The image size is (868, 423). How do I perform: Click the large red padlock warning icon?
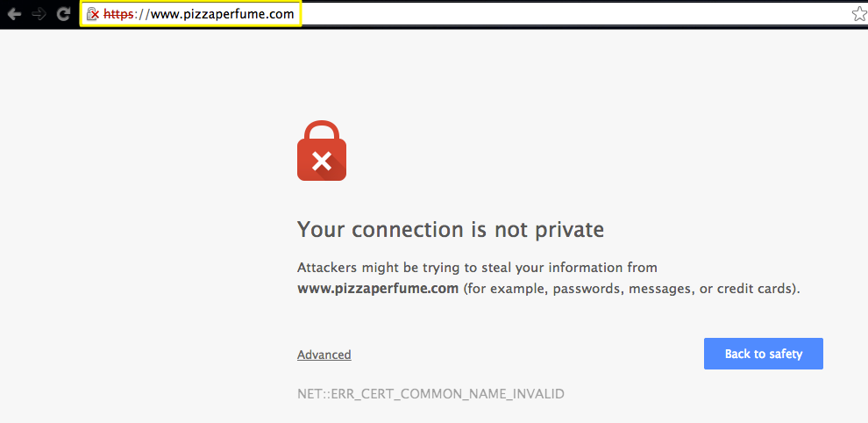point(322,151)
